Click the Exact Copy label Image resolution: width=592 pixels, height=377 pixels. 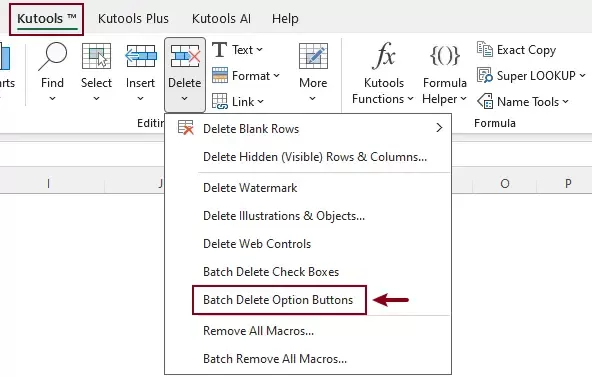coord(526,50)
